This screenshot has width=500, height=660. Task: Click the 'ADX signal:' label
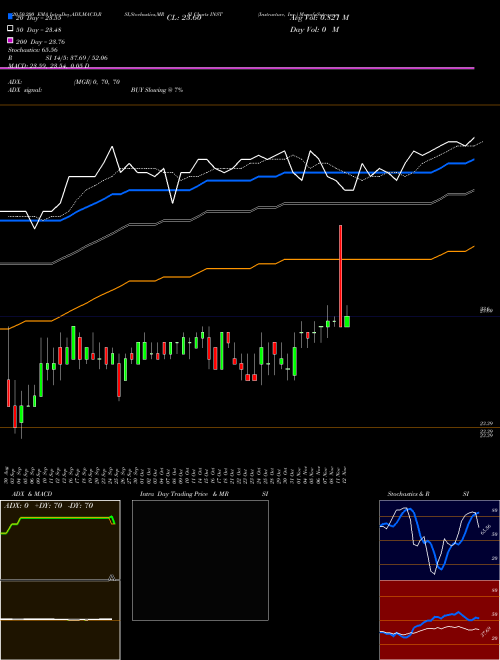click(24, 90)
